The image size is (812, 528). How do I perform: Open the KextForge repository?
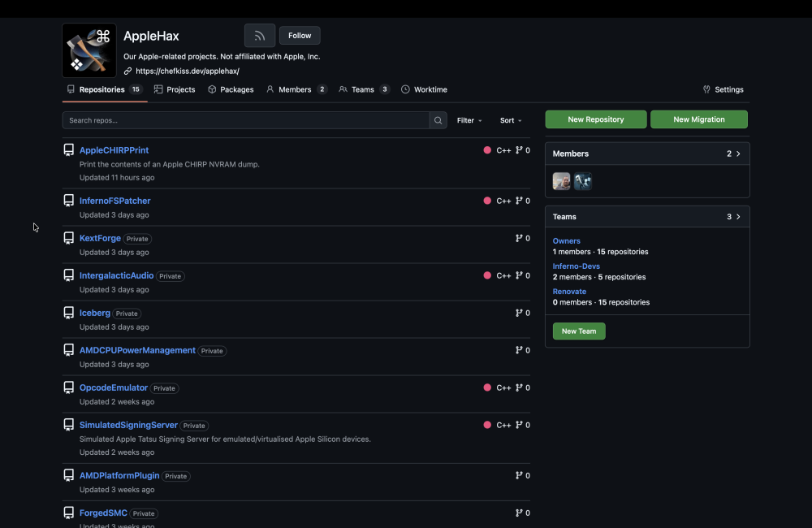(100, 238)
